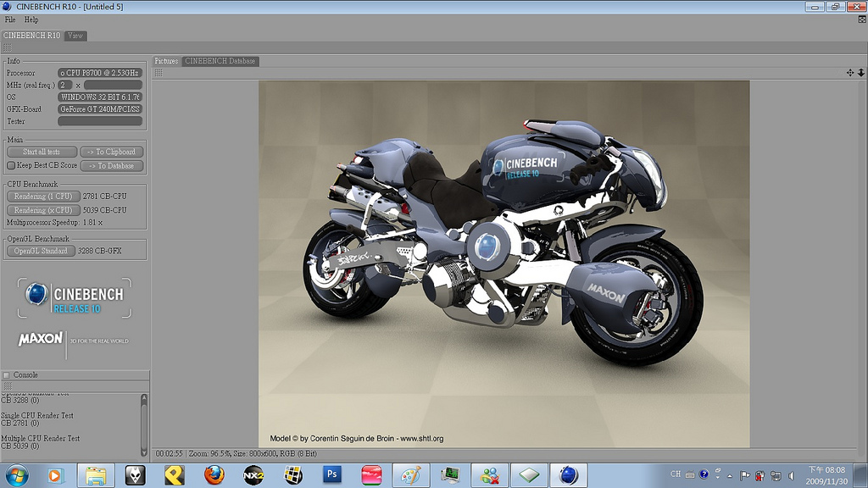Viewport: 868px width, 488px height.
Task: Click the Processor field showing CPU P8700
Action: 100,73
